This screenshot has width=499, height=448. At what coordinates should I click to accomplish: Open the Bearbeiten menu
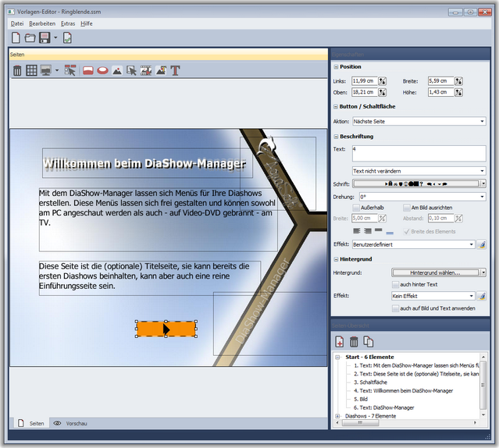pos(42,23)
